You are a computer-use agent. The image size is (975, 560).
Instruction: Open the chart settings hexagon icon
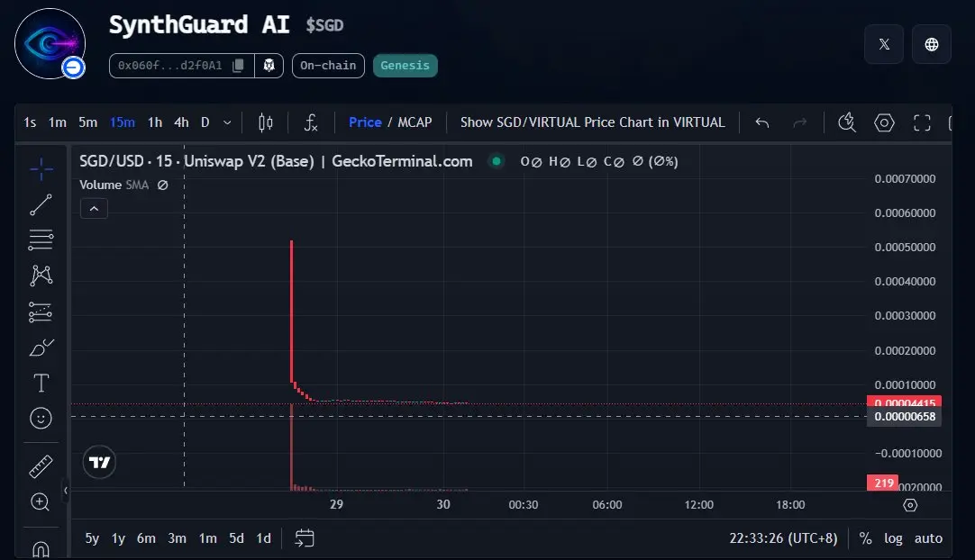tap(884, 122)
